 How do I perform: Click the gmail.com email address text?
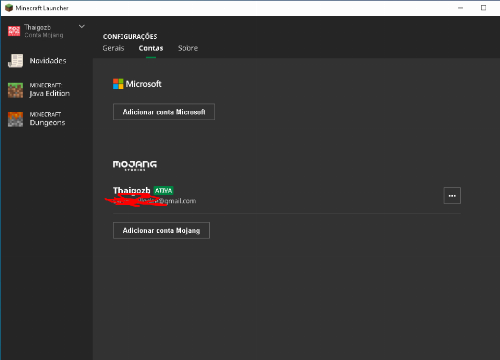point(154,201)
